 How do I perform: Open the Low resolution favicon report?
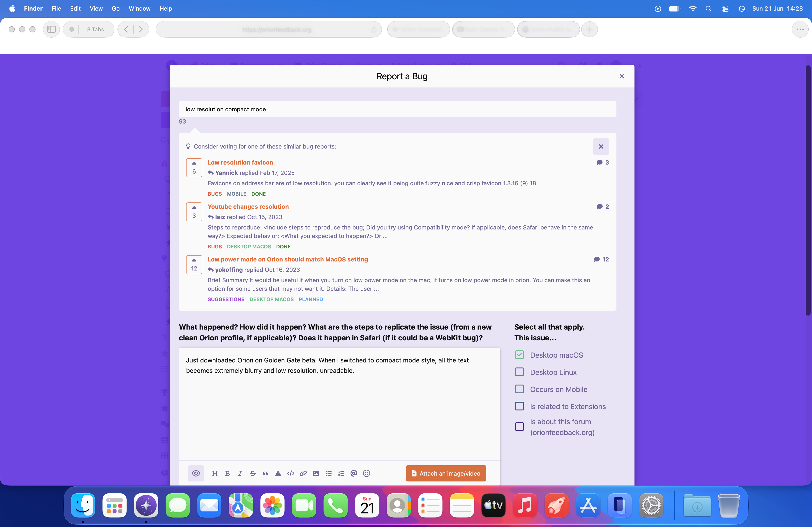[x=240, y=162]
